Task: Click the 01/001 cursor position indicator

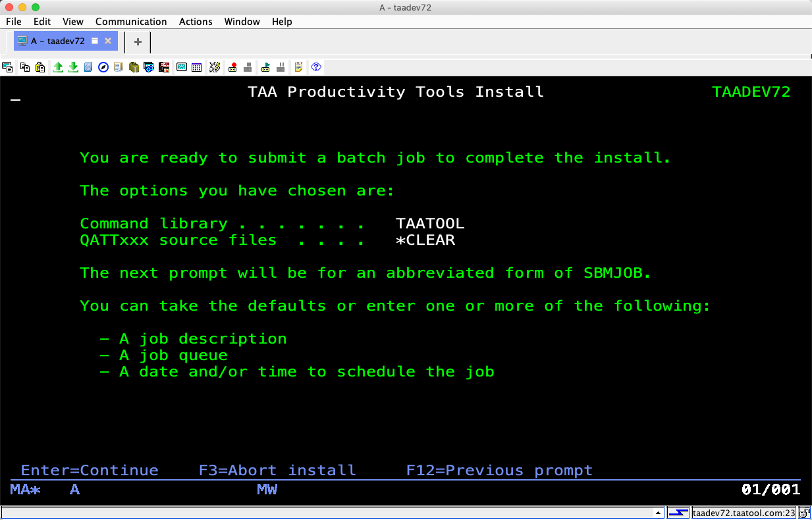Action: (x=771, y=490)
